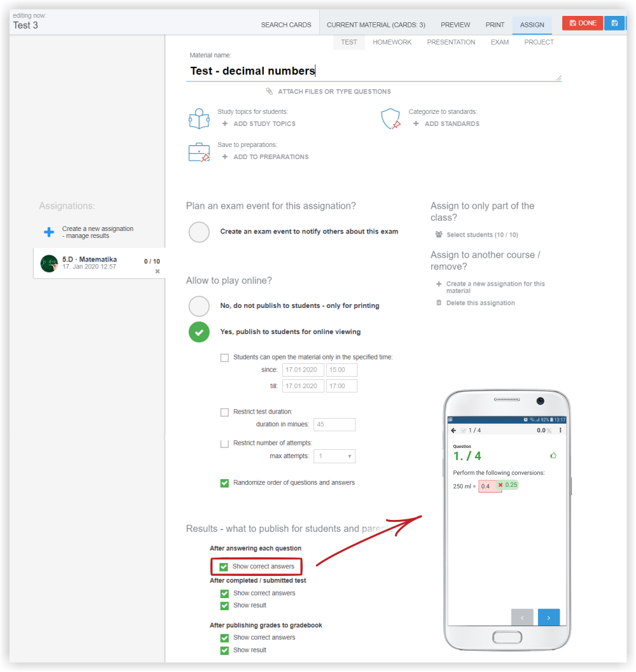Open the max attempts dropdown

pyautogui.click(x=335, y=456)
